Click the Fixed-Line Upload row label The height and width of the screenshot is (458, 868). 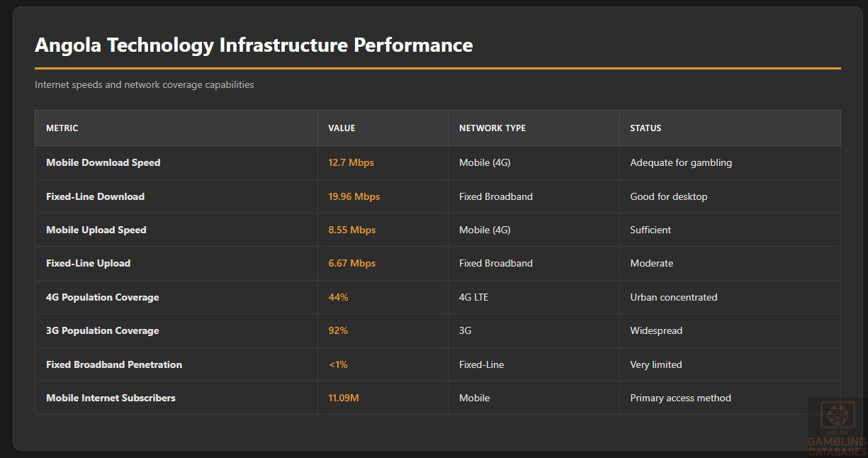tap(89, 263)
